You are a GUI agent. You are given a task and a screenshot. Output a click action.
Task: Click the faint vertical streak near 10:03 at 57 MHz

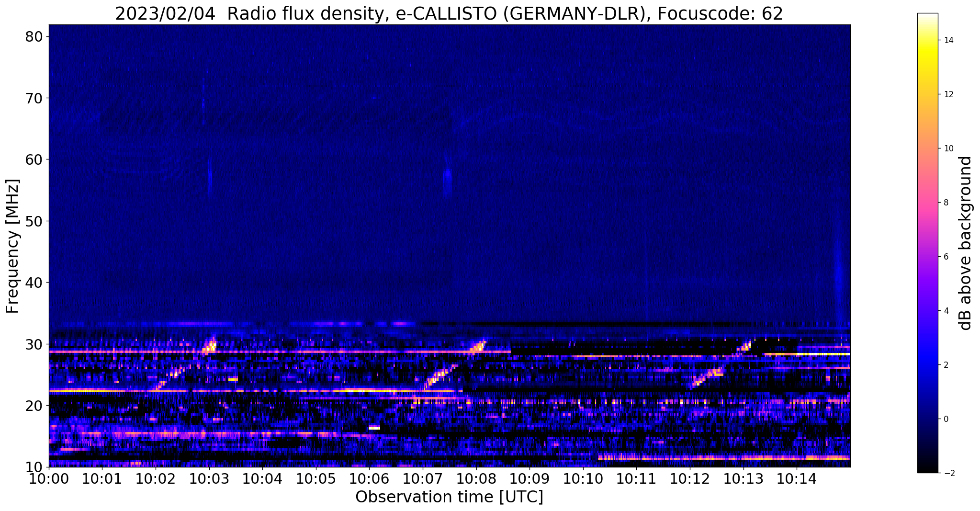[210, 176]
